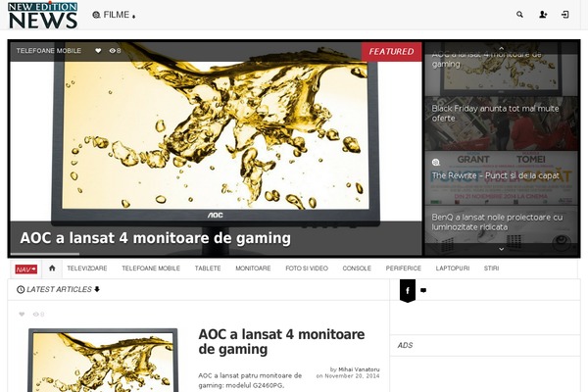Screen dimensions: 588x392
Task: Open author link Mihai Vanatoru
Action: pyautogui.click(x=359, y=369)
